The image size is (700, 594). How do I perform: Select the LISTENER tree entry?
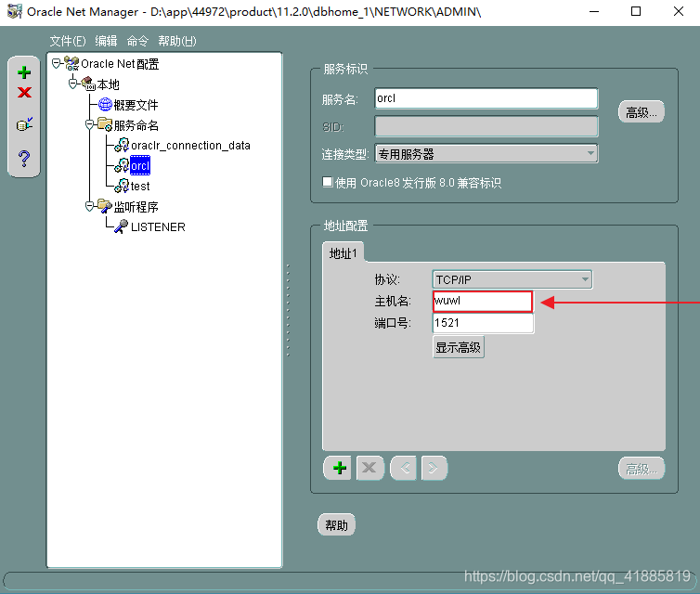click(158, 226)
